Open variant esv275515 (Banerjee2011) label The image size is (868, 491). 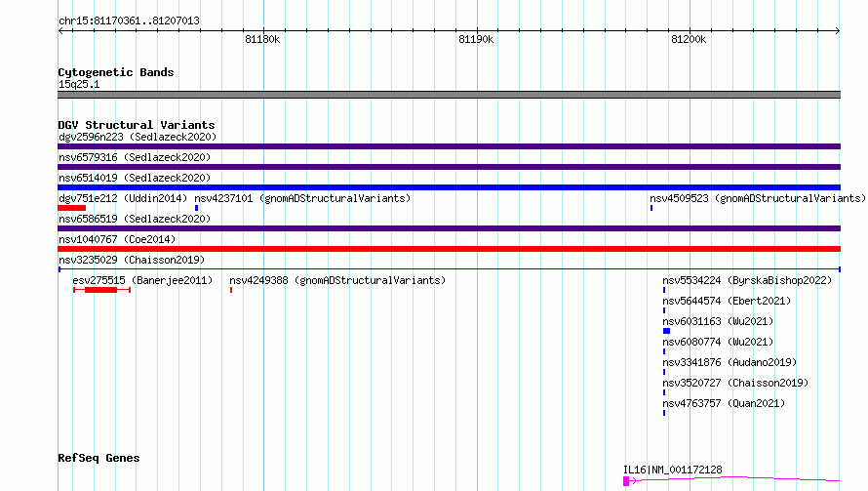click(x=142, y=280)
